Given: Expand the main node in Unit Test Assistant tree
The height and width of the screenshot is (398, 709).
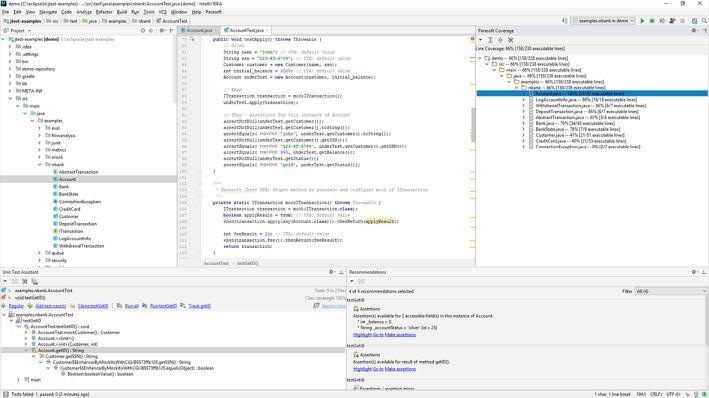Looking at the screenshot, I should pos(19,380).
